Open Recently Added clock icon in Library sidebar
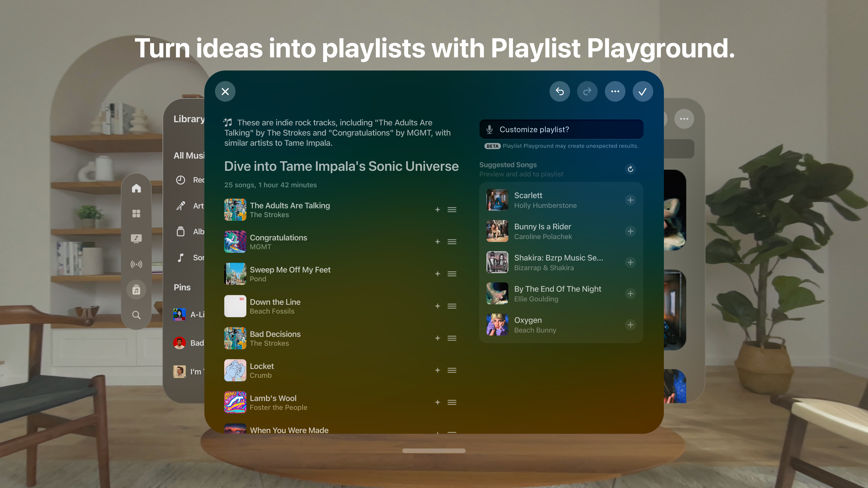Screen dimensions: 868x488 (x=181, y=180)
